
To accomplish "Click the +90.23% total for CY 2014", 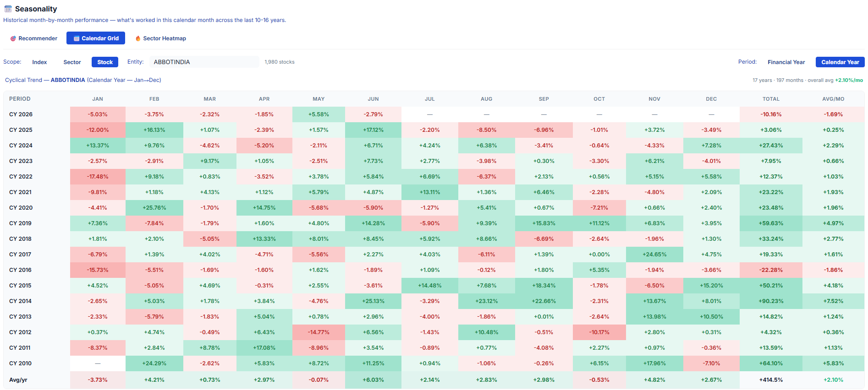I will (x=771, y=301).
